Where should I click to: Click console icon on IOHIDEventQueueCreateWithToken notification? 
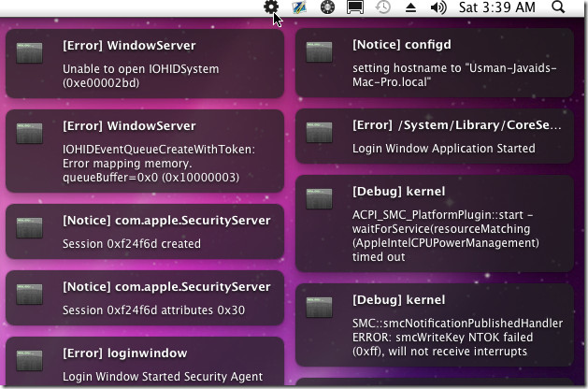(30, 133)
